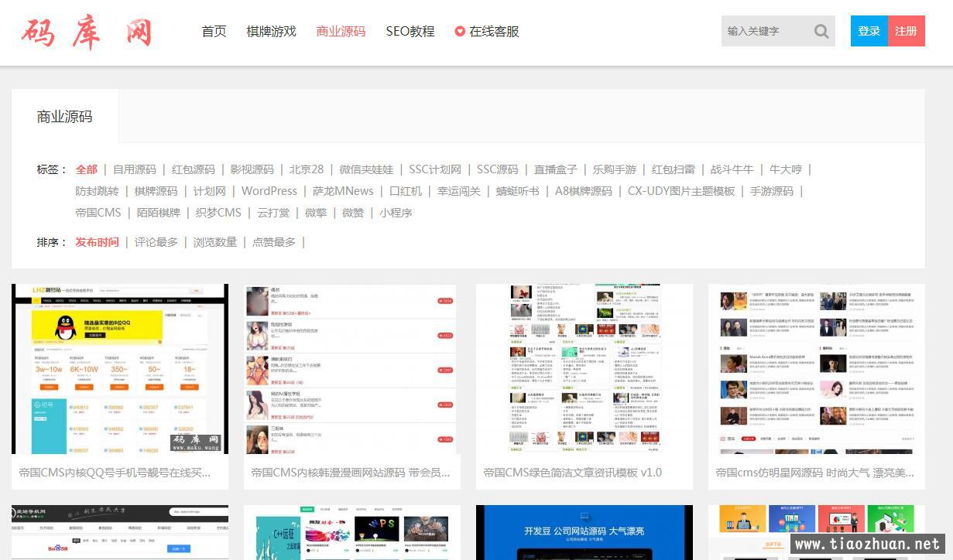This screenshot has width=953, height=560.
Task: Filter by tag 红包扫雷
Action: coord(674,169)
